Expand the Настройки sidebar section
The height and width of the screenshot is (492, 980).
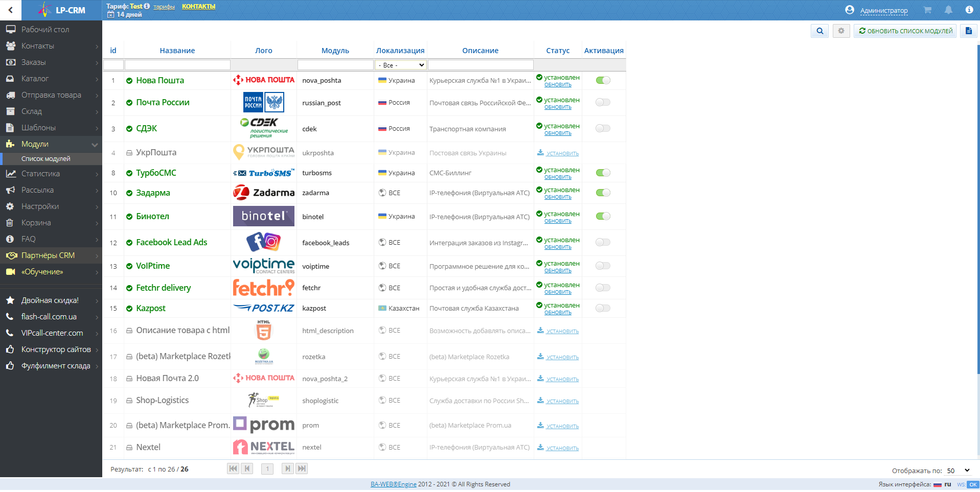click(51, 206)
